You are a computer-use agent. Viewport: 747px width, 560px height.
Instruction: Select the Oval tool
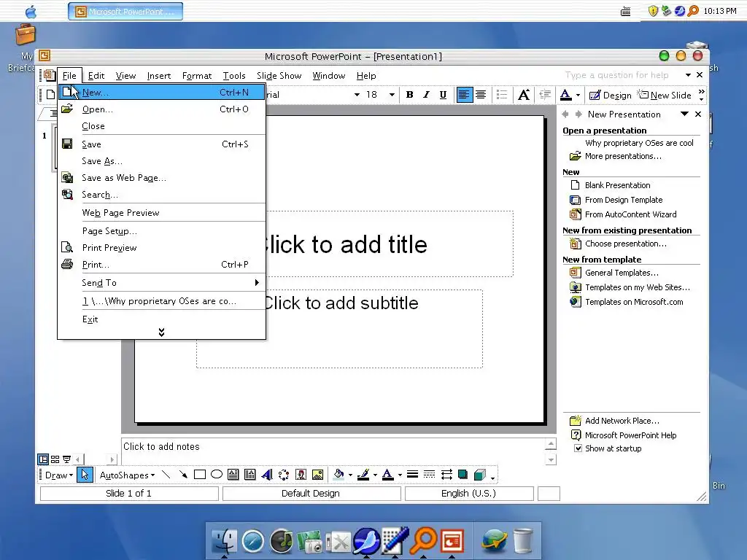(x=217, y=475)
